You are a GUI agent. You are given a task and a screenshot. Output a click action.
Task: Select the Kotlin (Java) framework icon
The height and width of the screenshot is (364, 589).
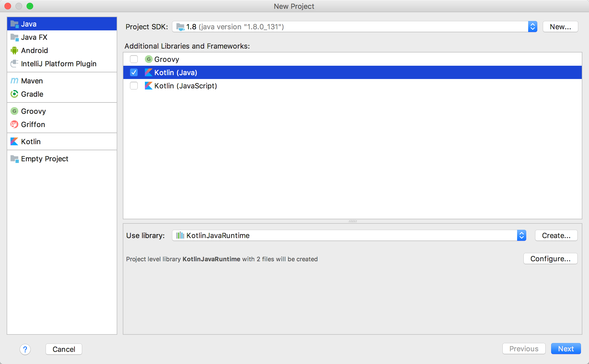point(148,72)
